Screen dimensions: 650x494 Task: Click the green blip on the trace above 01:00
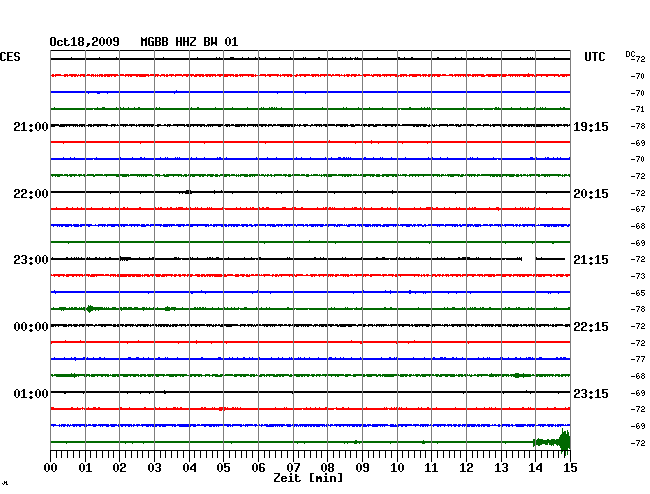point(517,375)
